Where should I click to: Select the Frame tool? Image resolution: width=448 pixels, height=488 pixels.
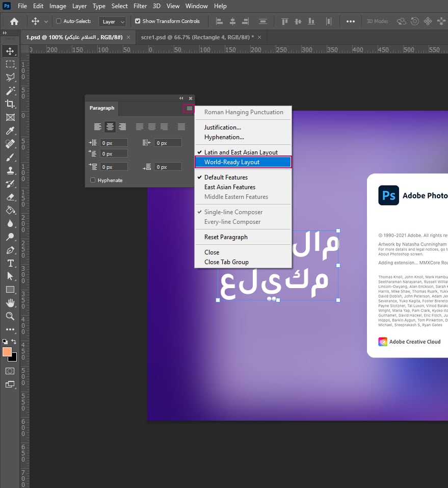coord(10,117)
